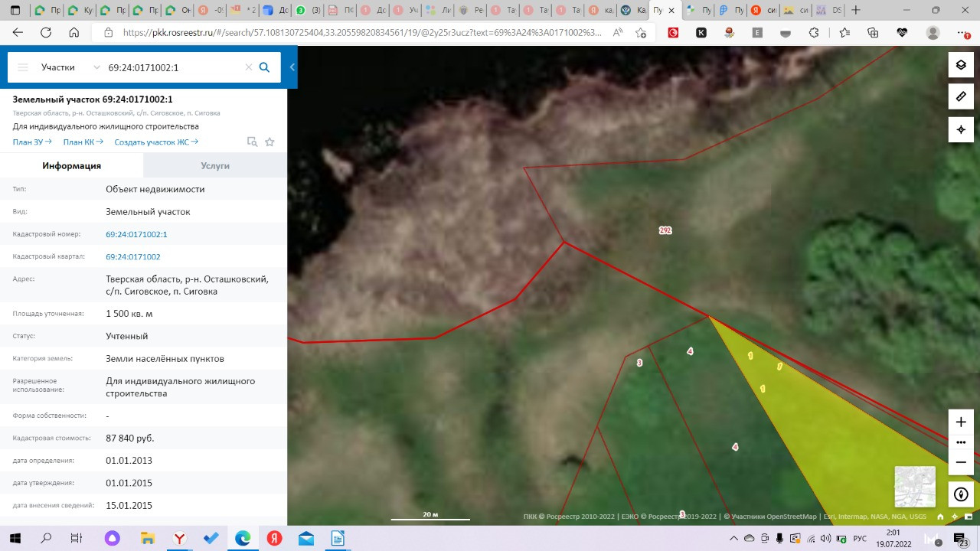
Task: Open the map layers panel
Action: (x=961, y=65)
